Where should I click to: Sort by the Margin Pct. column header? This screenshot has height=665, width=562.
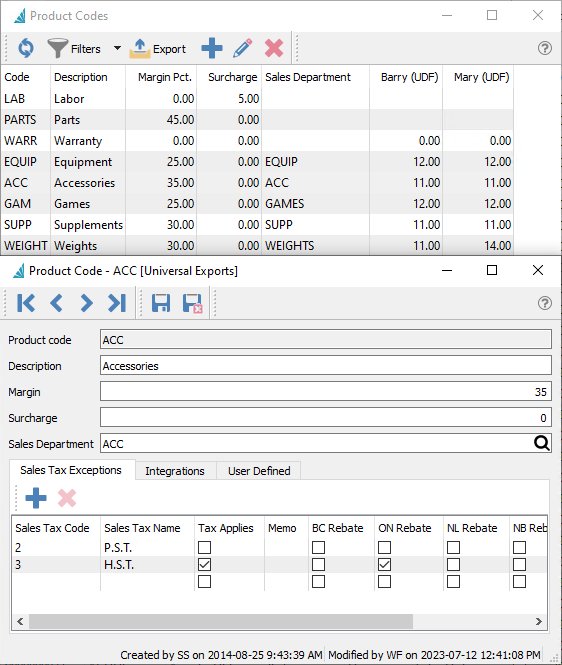pyautogui.click(x=161, y=77)
